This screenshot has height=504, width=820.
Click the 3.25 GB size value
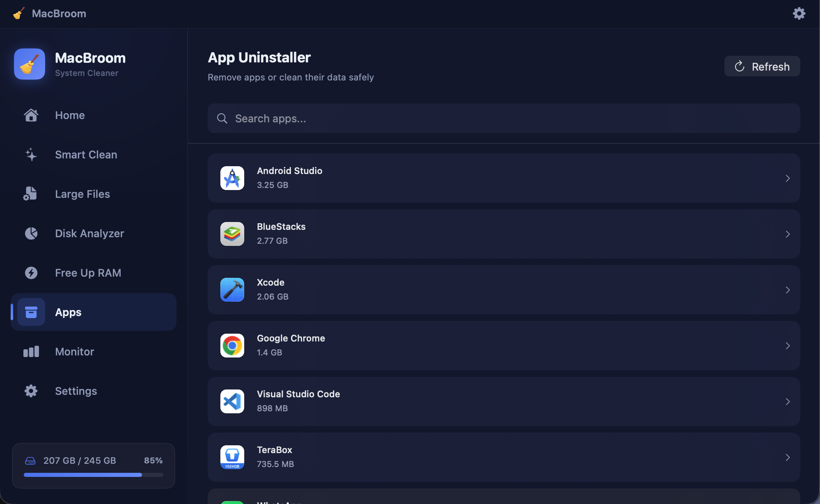[273, 185]
